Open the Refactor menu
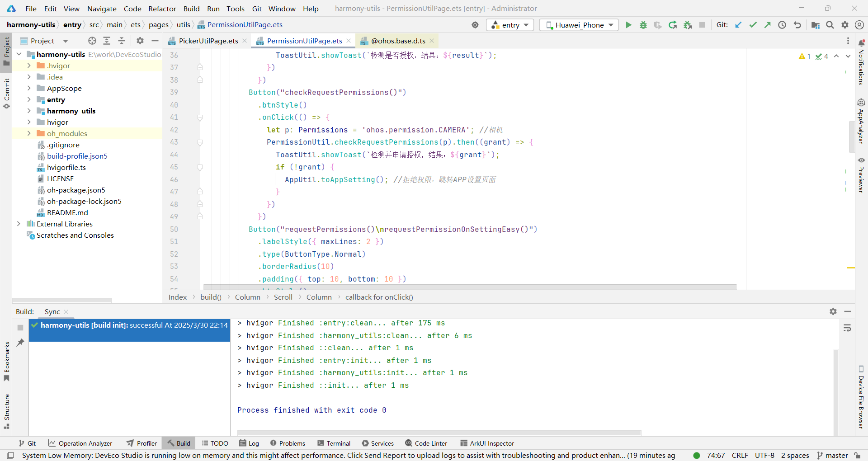This screenshot has height=461, width=868. coord(162,9)
